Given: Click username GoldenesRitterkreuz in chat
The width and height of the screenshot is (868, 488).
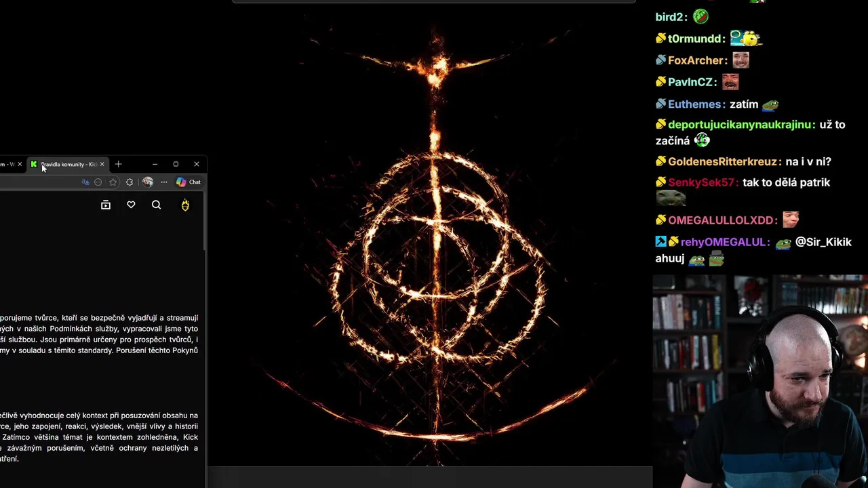Looking at the screenshot, I should click(x=723, y=161).
